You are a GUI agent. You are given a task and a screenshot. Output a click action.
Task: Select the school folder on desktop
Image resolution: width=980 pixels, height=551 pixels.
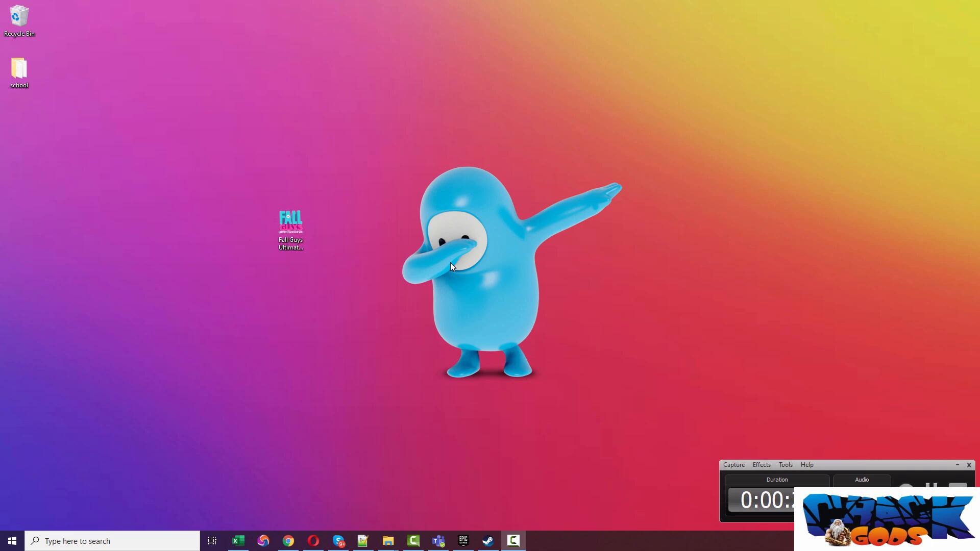click(x=19, y=72)
